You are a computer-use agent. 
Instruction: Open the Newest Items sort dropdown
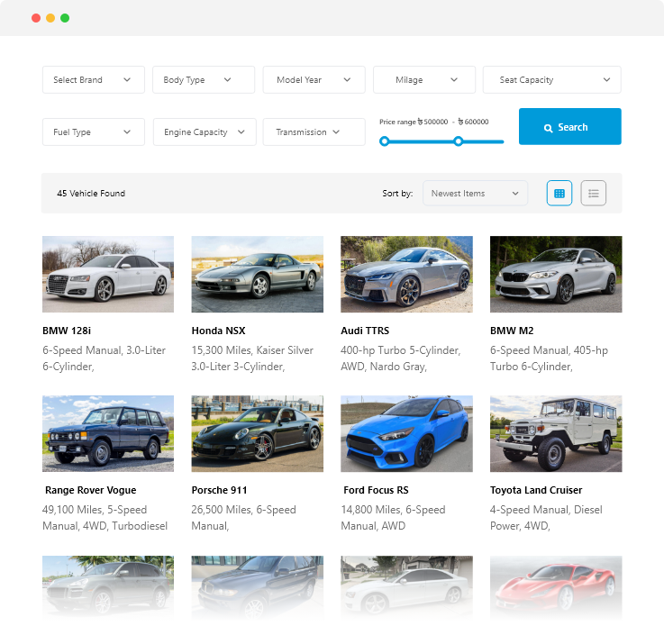(x=475, y=193)
